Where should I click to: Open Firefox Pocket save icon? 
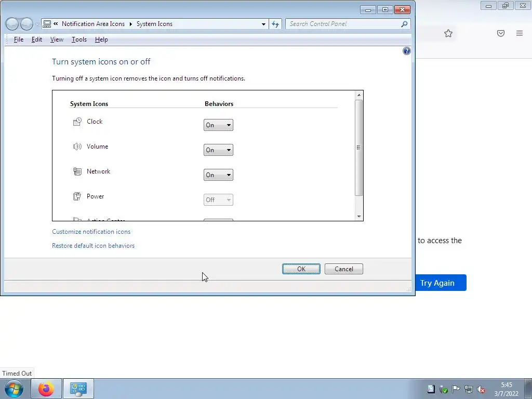coord(501,33)
